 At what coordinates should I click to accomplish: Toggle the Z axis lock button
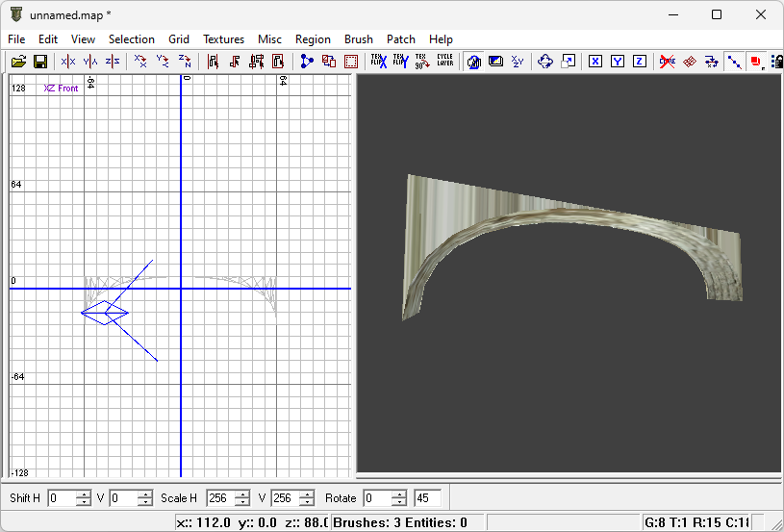(x=639, y=62)
